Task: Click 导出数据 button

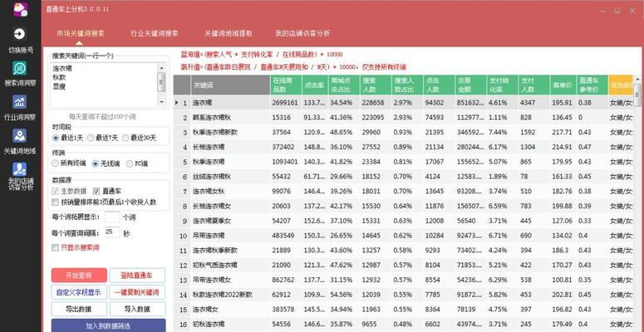Action: (x=79, y=309)
